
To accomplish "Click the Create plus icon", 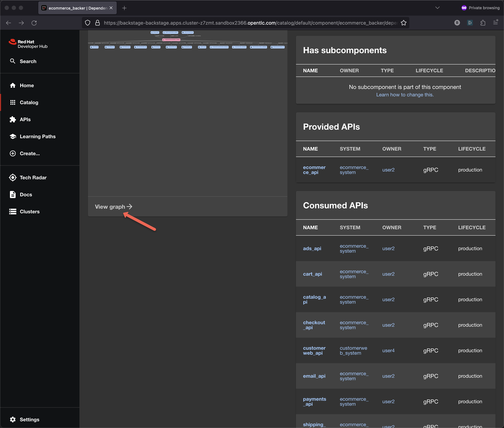I will point(13,153).
